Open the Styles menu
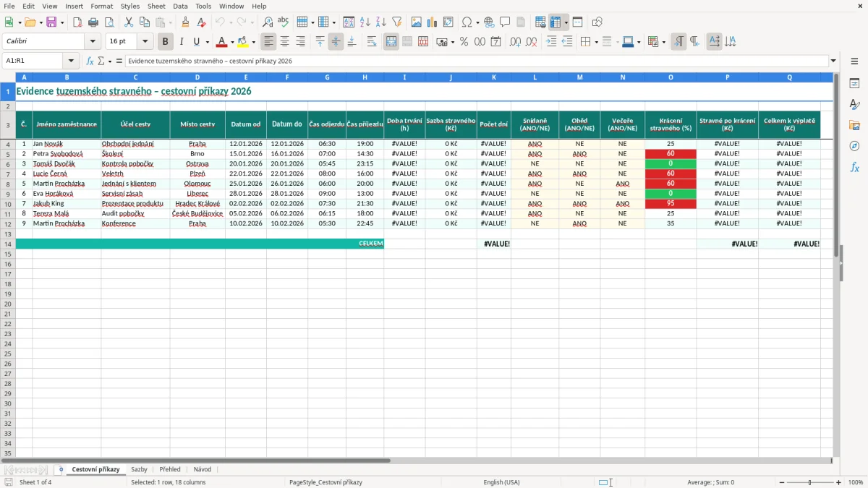Image resolution: width=868 pixels, height=488 pixels. (x=130, y=6)
